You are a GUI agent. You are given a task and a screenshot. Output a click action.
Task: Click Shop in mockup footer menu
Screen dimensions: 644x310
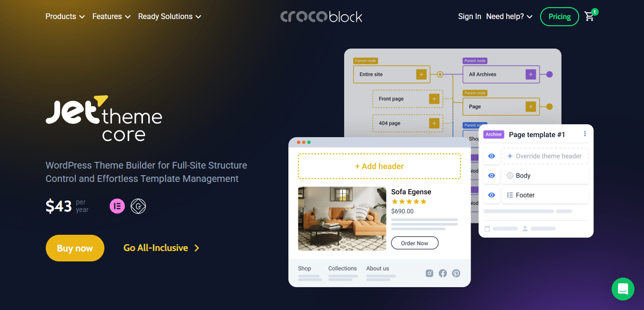305,269
